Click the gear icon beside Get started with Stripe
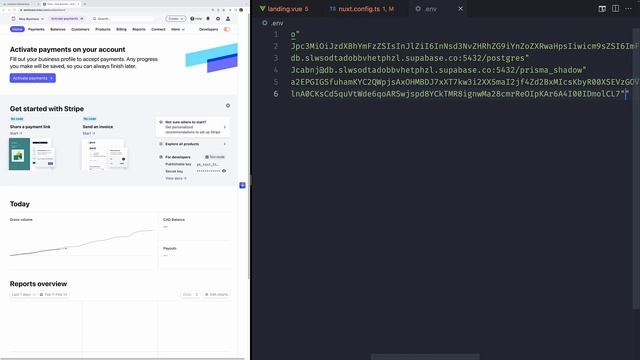The image size is (640, 360). 228,106
